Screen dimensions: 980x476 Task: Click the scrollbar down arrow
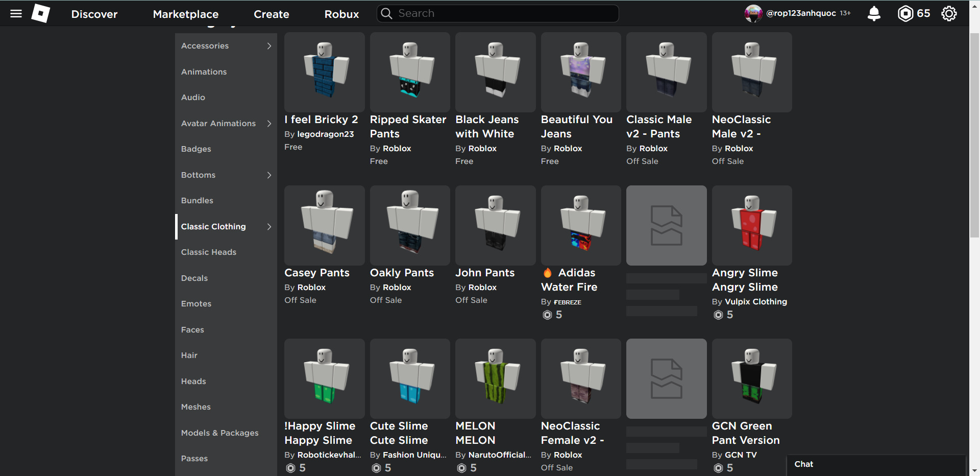click(x=974, y=471)
